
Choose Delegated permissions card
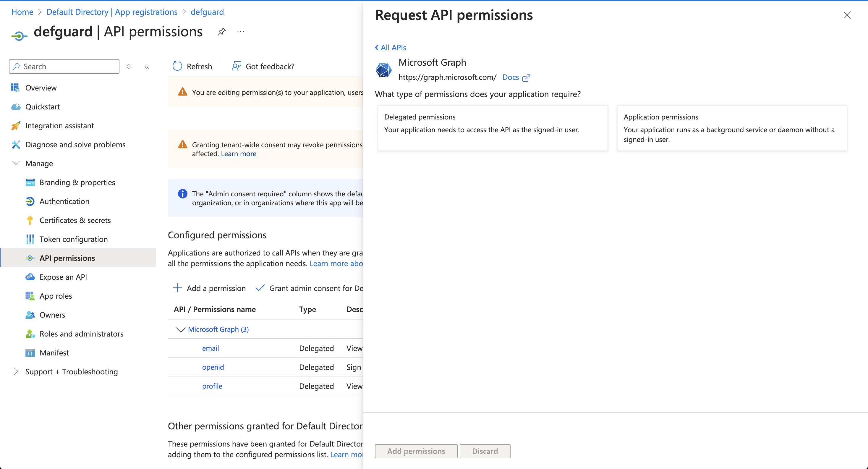point(493,128)
